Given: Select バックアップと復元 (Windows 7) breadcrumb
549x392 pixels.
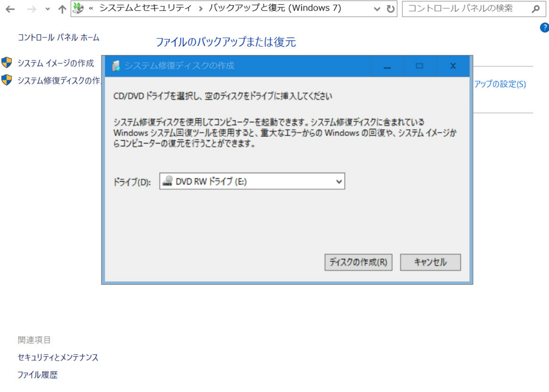Looking at the screenshot, I should pos(274,8).
